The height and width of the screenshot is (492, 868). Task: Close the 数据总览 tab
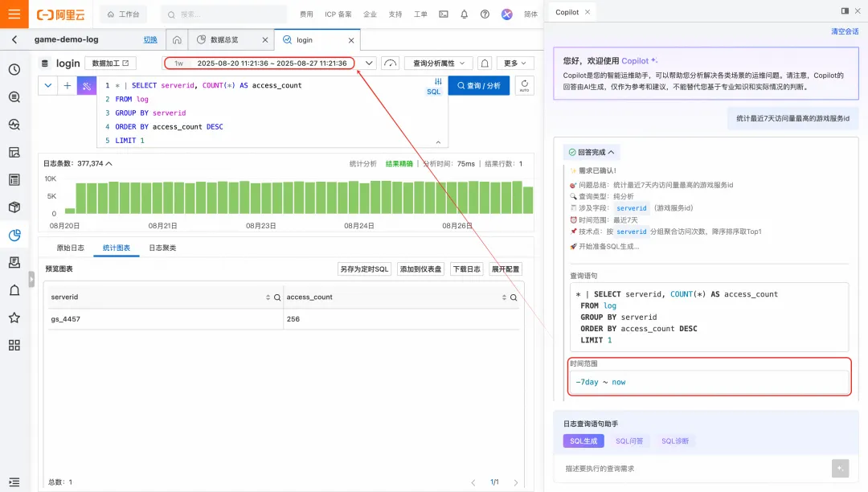(265, 40)
